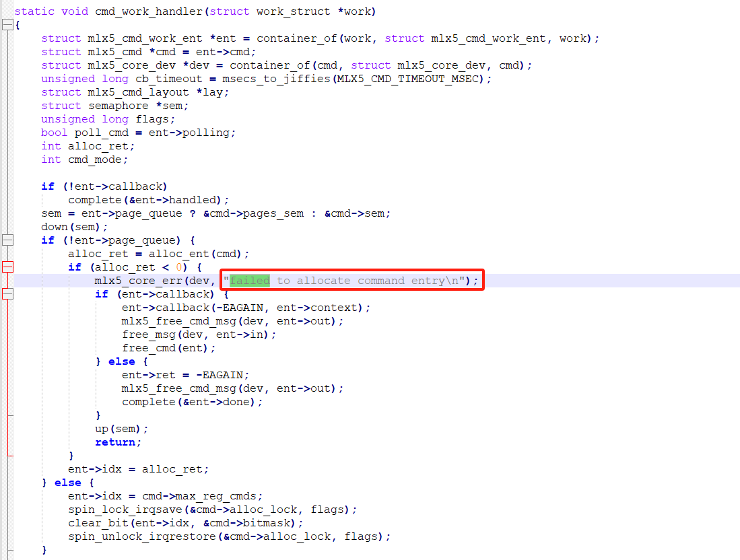This screenshot has height=560, width=740.
Task: Click the poll_cmd variable declaration
Action: (x=101, y=133)
